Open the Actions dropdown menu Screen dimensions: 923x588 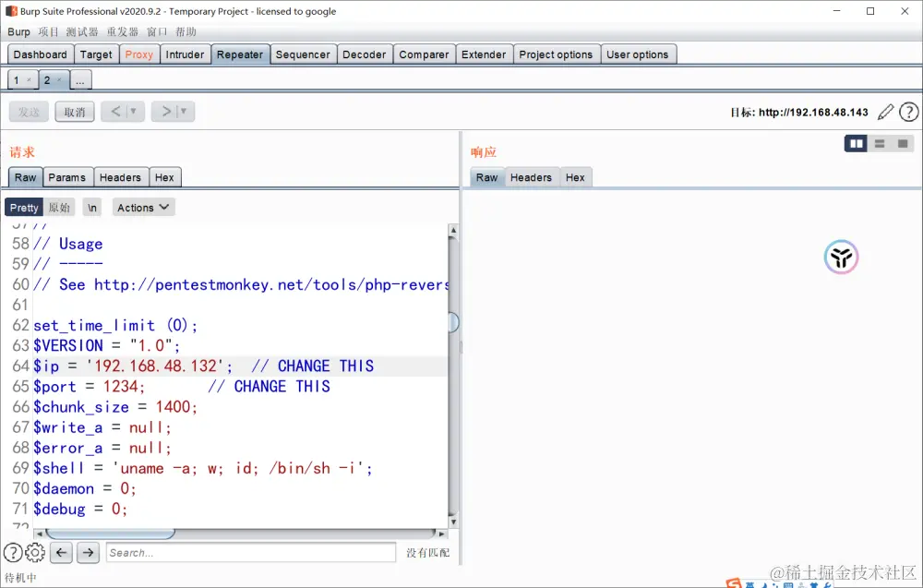coord(143,207)
